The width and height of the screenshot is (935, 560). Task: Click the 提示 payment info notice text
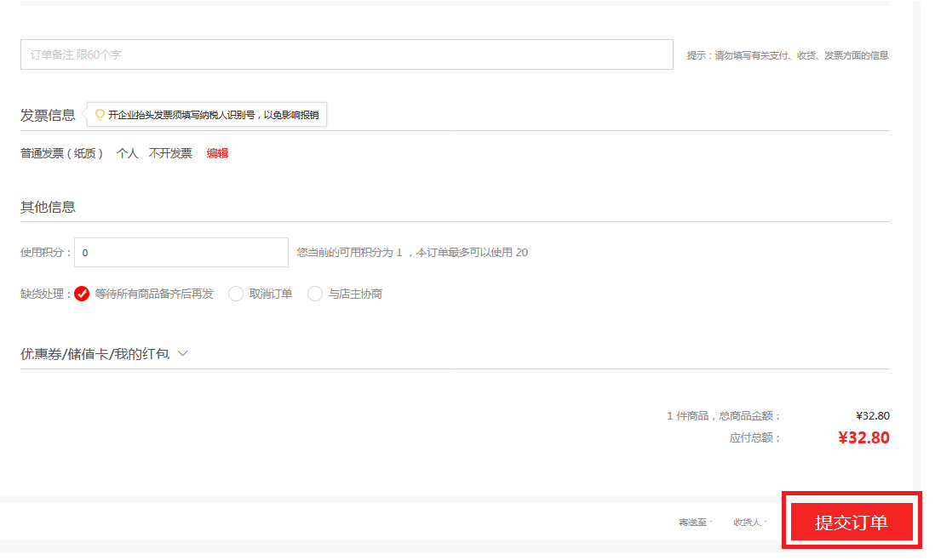(x=788, y=55)
